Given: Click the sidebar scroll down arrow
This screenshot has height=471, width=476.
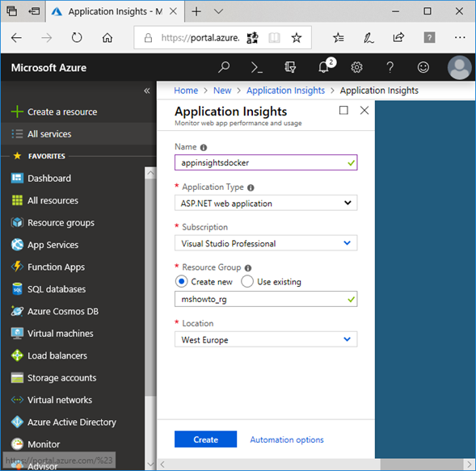Looking at the screenshot, I should point(150,464).
